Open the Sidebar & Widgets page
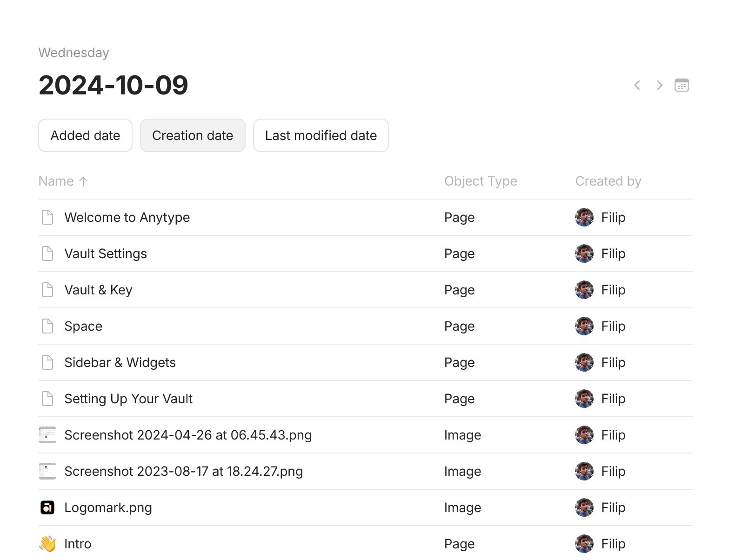This screenshot has width=741, height=560. click(x=120, y=363)
